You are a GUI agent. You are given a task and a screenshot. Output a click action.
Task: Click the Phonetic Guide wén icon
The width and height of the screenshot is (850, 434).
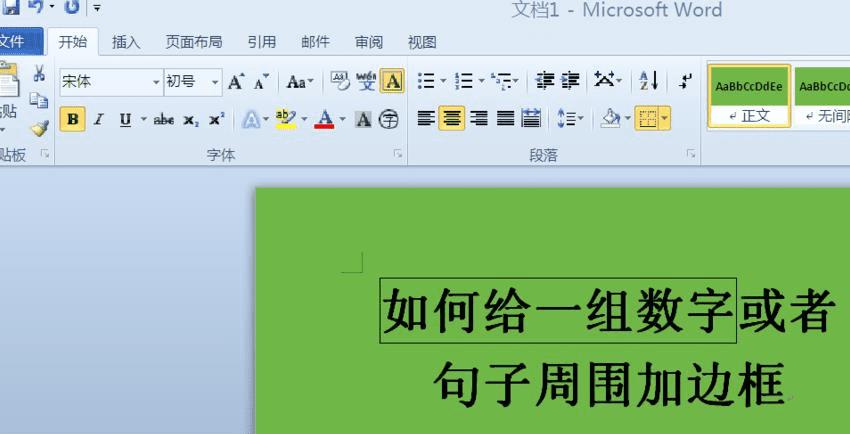point(366,81)
